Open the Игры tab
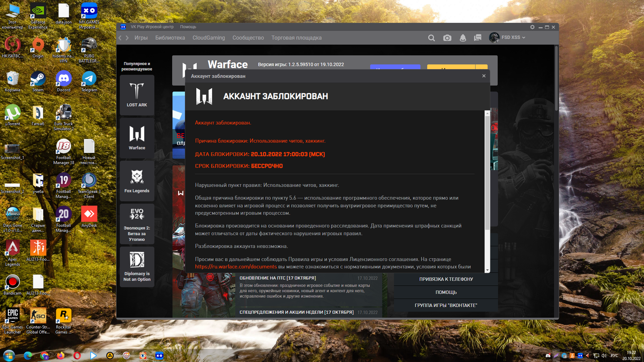 point(141,38)
